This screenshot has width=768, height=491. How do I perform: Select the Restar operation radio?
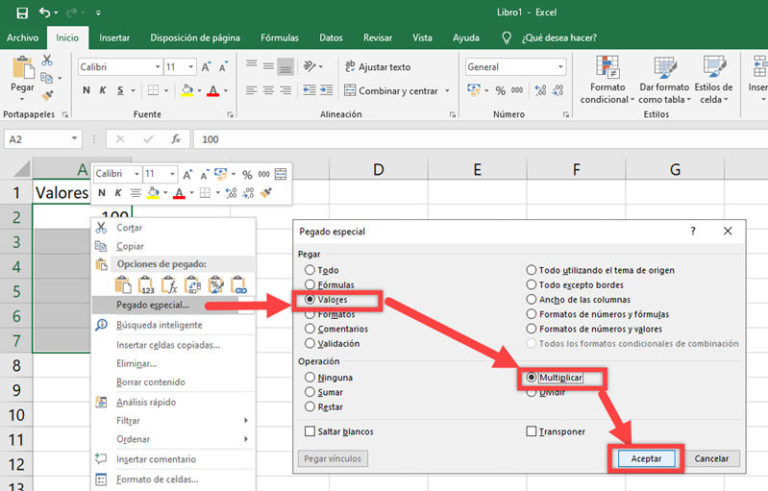(x=310, y=407)
